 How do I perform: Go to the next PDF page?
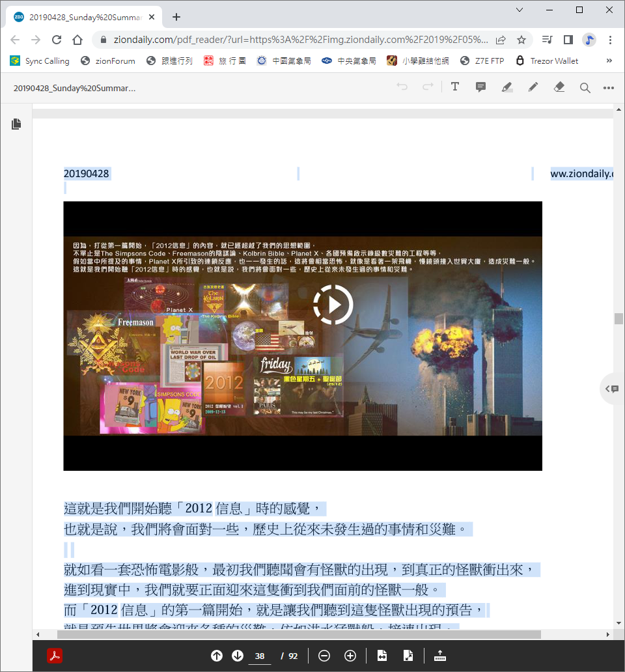pos(238,656)
